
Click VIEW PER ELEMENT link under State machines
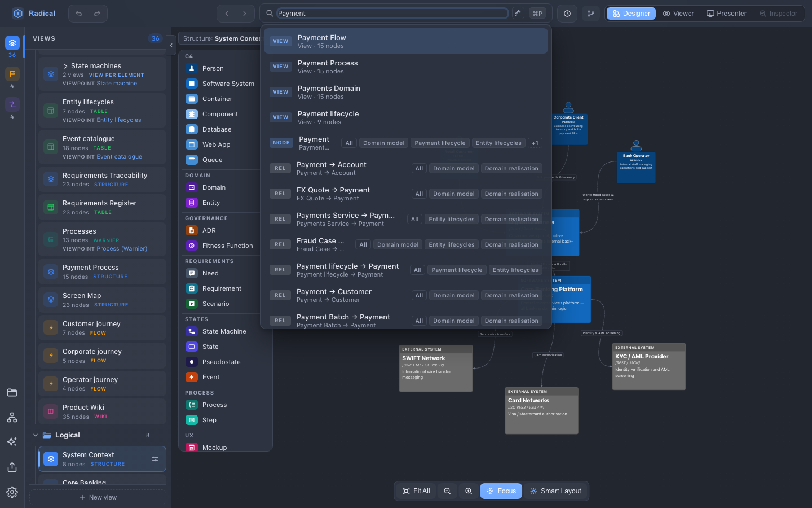point(116,75)
